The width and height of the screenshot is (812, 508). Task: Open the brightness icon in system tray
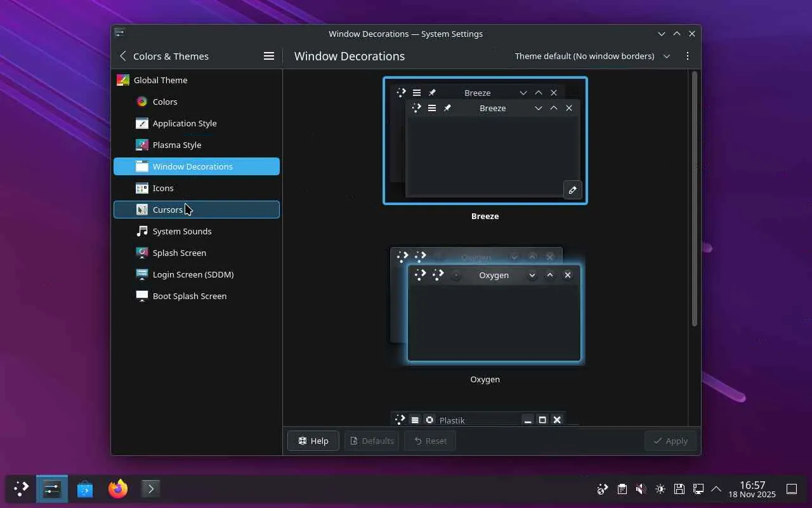660,488
